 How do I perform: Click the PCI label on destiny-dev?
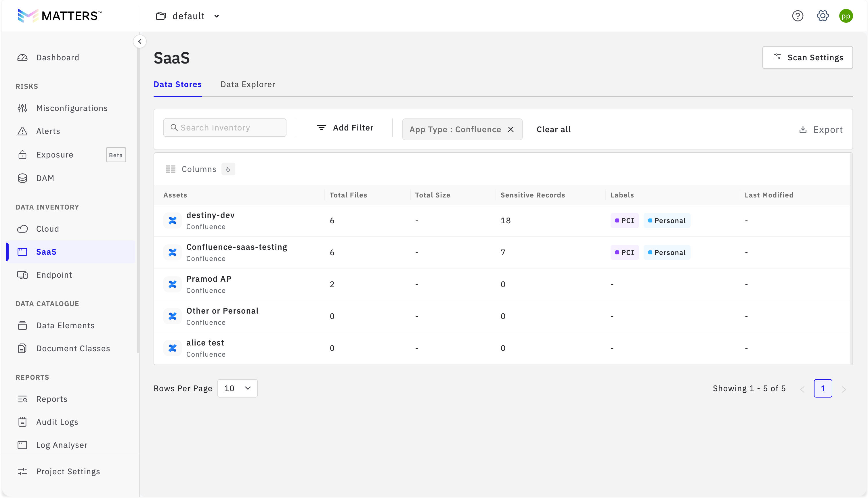(625, 221)
